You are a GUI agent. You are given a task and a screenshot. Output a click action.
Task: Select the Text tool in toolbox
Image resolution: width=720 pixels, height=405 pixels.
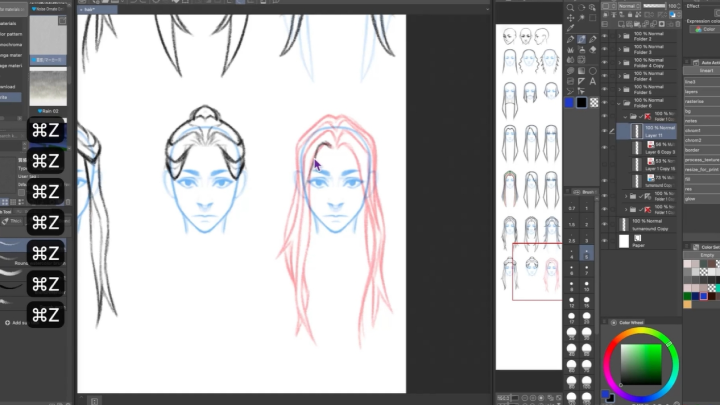(x=593, y=81)
